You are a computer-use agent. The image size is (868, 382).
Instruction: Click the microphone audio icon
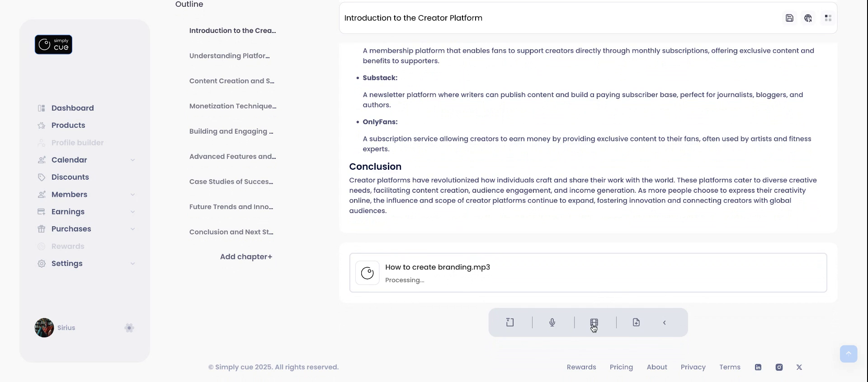[552, 322]
